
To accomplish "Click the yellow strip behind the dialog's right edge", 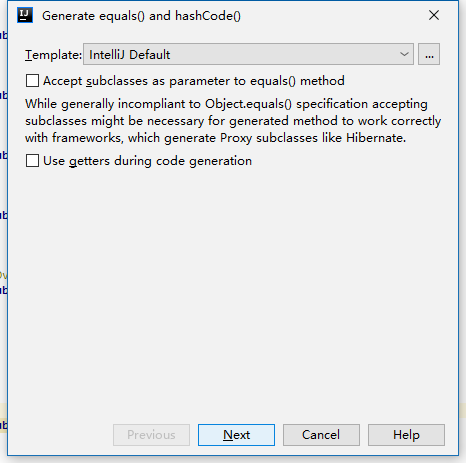I will (x=462, y=411).
